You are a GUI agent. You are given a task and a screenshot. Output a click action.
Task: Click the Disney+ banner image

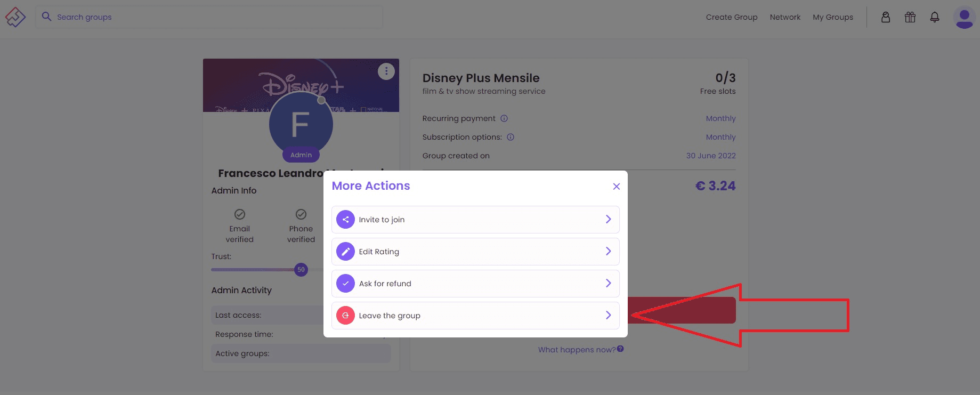(x=301, y=85)
